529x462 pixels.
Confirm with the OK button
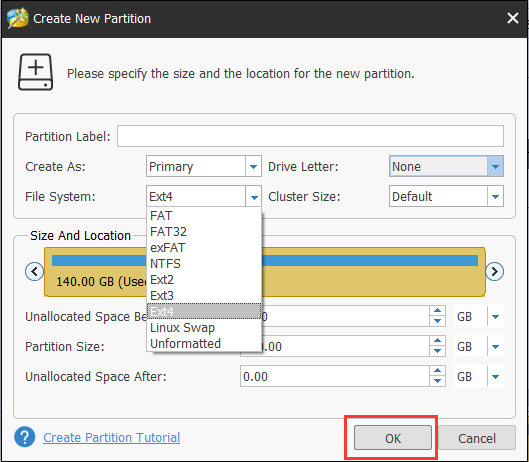pos(393,438)
